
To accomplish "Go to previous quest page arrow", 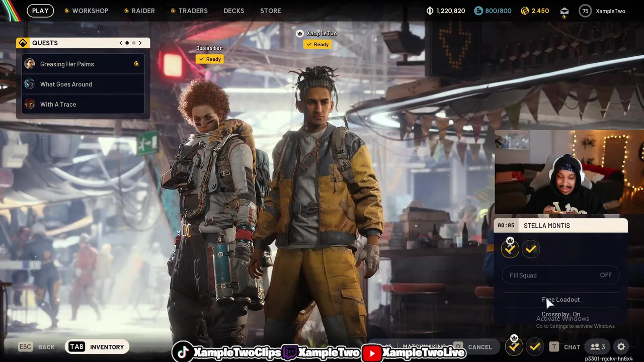I will pyautogui.click(x=121, y=43).
